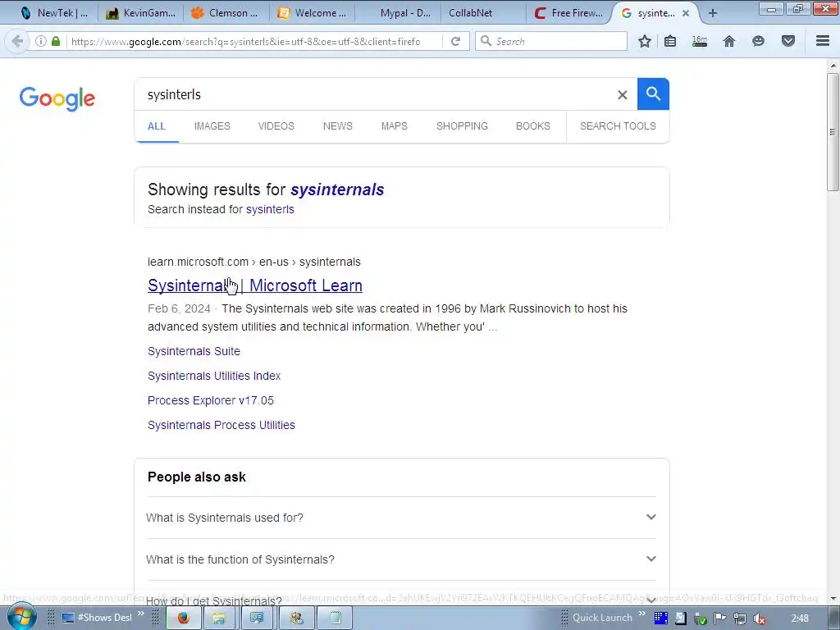This screenshot has width=840, height=630.
Task: Show bookmarks list icon in toolbar
Action: point(670,41)
